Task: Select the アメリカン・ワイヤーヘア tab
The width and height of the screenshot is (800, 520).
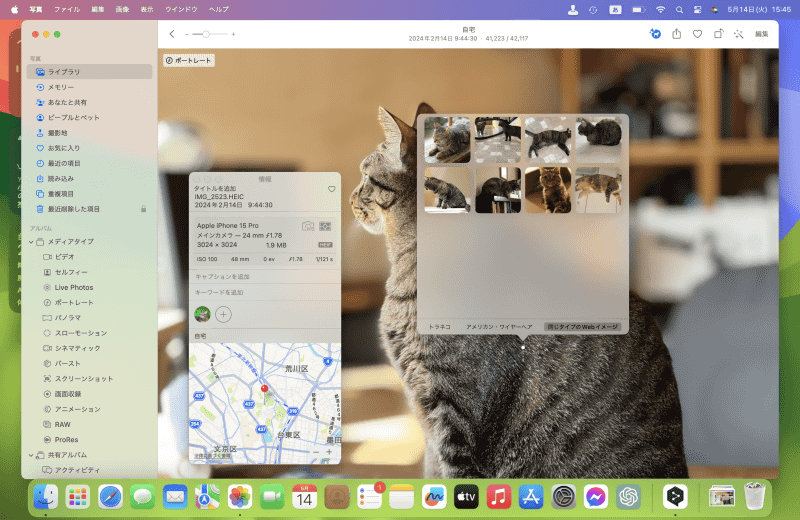Action: (x=499, y=327)
